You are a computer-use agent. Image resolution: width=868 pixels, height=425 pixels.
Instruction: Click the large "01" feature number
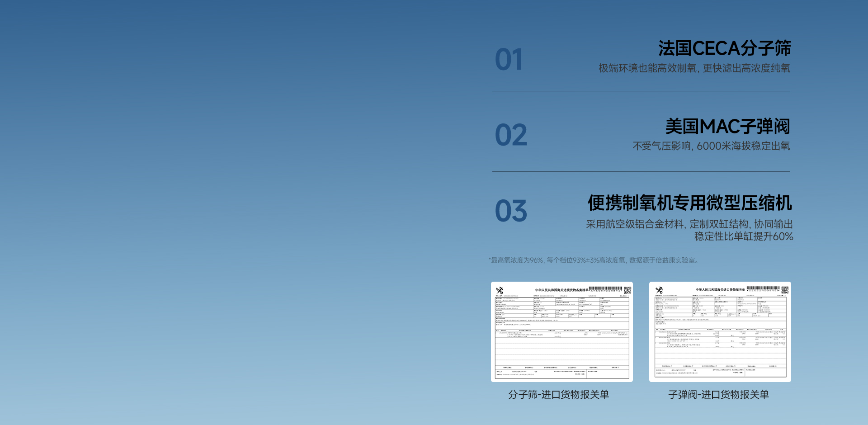click(x=509, y=60)
